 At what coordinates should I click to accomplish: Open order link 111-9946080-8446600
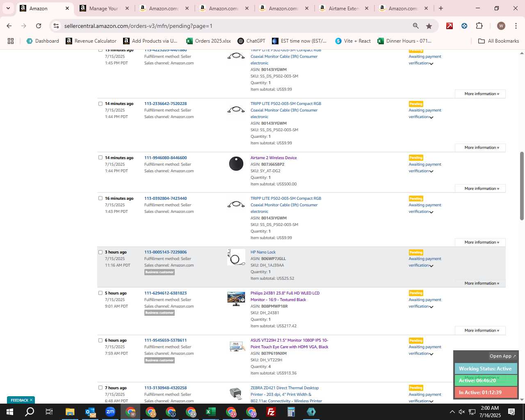click(165, 157)
